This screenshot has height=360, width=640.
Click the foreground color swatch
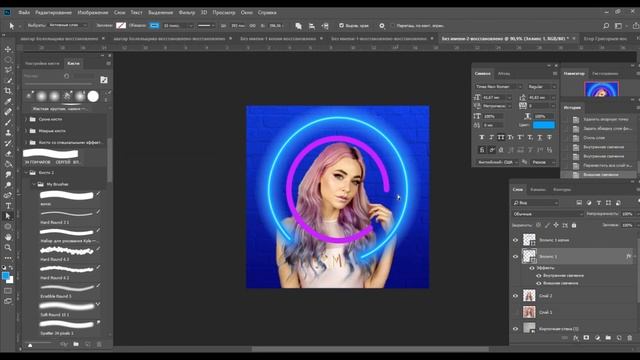tap(5, 276)
